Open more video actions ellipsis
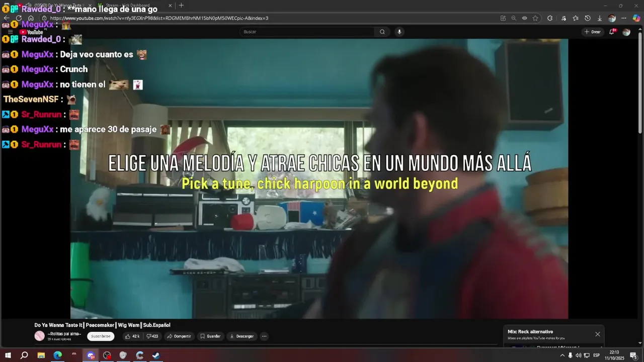This screenshot has width=644, height=362. [264, 336]
